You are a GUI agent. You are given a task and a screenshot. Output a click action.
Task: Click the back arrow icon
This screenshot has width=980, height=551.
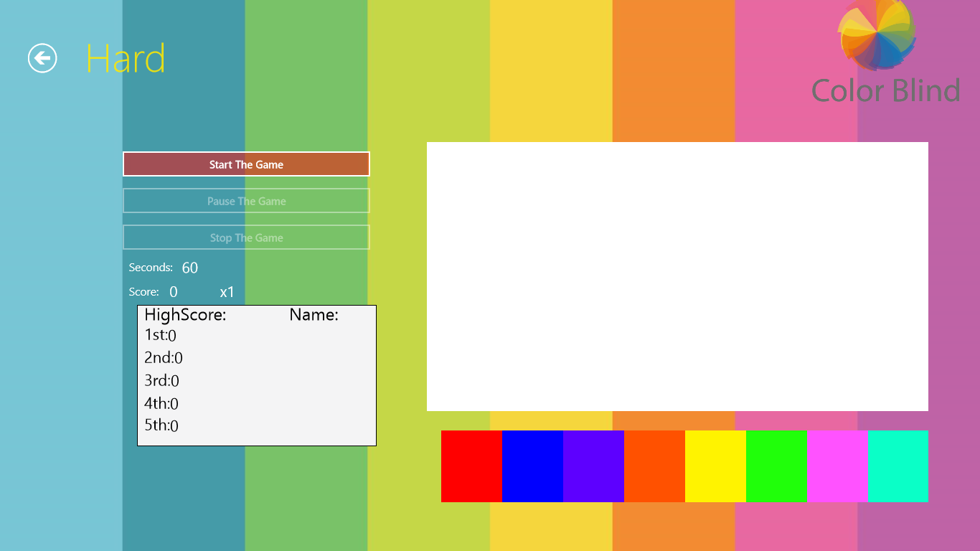(42, 58)
